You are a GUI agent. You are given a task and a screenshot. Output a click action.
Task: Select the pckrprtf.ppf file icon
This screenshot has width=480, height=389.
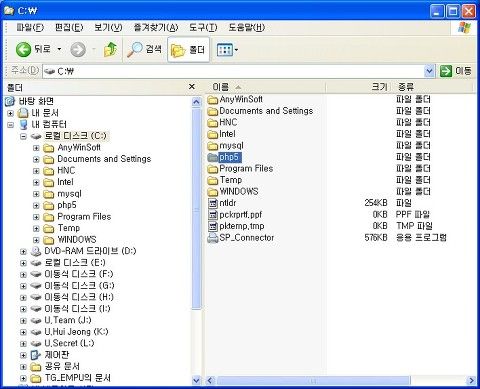pos(212,215)
